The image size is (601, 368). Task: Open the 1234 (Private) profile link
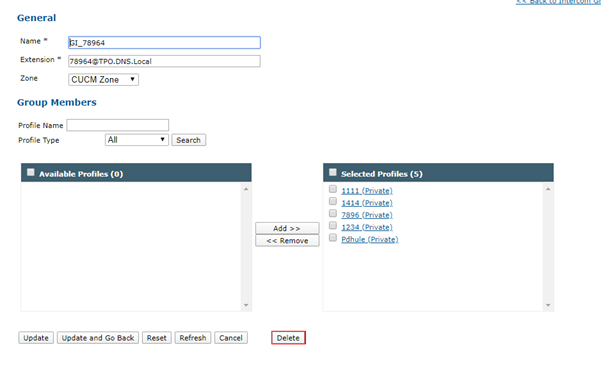click(x=367, y=227)
